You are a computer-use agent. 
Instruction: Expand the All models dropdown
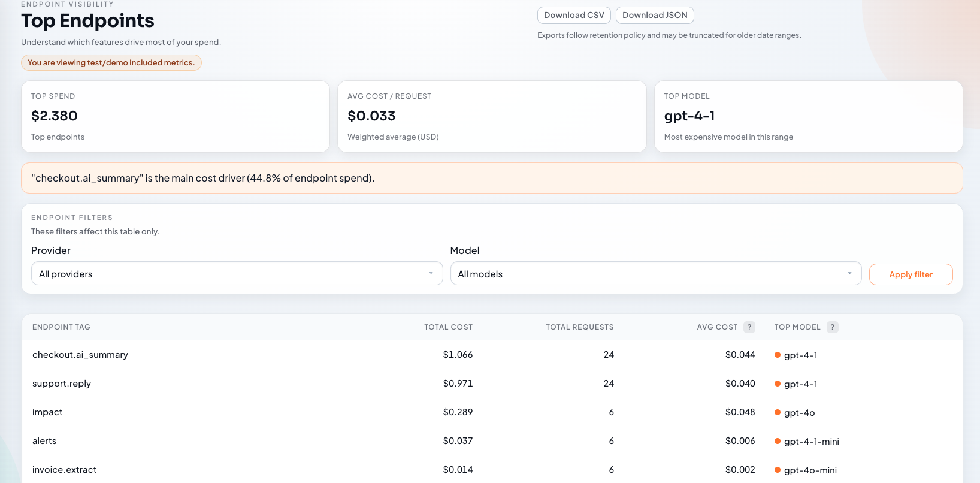(x=655, y=274)
